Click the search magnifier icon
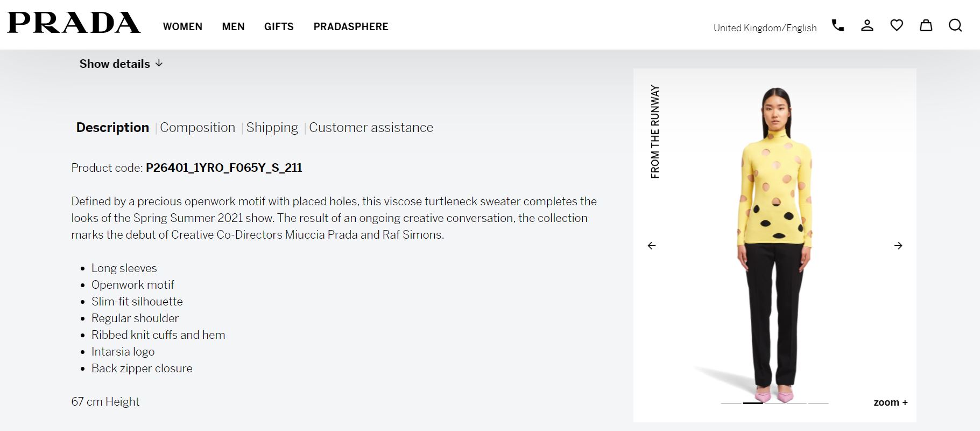This screenshot has height=431, width=980. click(x=955, y=25)
